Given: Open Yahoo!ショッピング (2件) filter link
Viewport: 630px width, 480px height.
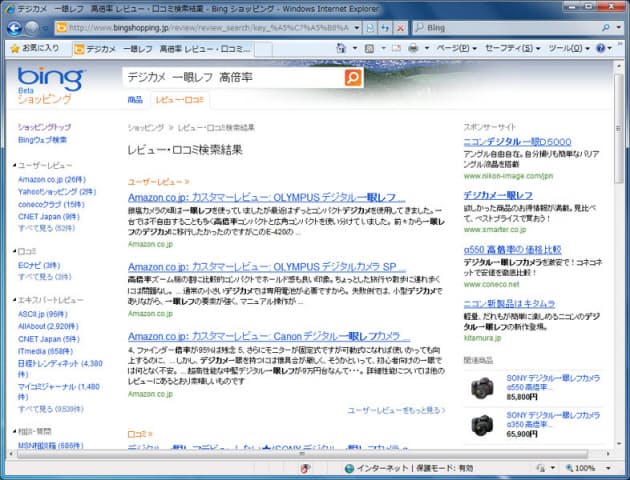Looking at the screenshot, I should (57, 192).
